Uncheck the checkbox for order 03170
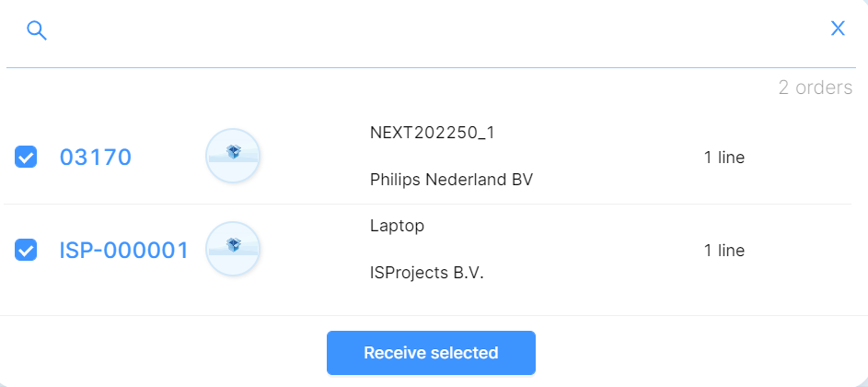868x387 pixels. pos(26,157)
